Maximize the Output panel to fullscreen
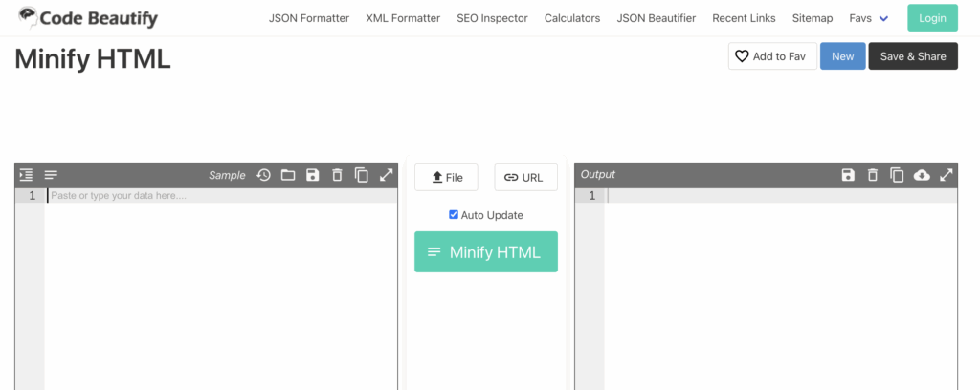 [947, 175]
